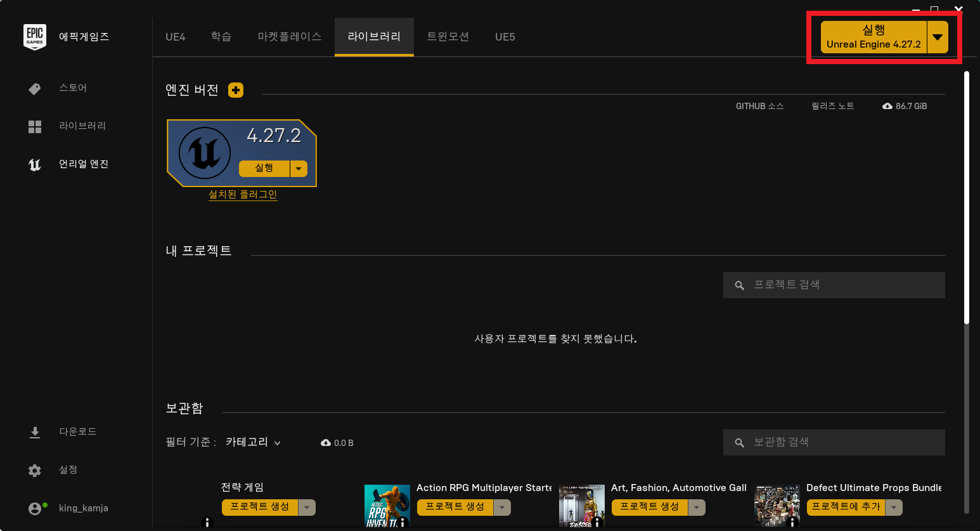This screenshot has height=531, width=980.
Task: Add engine version with plus icon
Action: coord(236,90)
